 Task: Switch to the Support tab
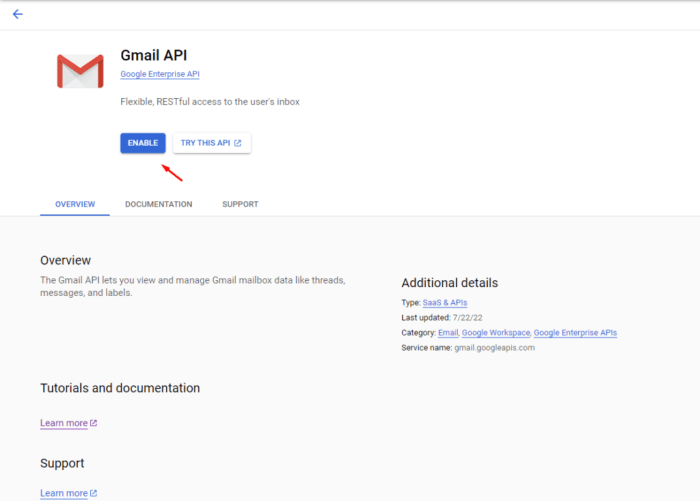240,204
